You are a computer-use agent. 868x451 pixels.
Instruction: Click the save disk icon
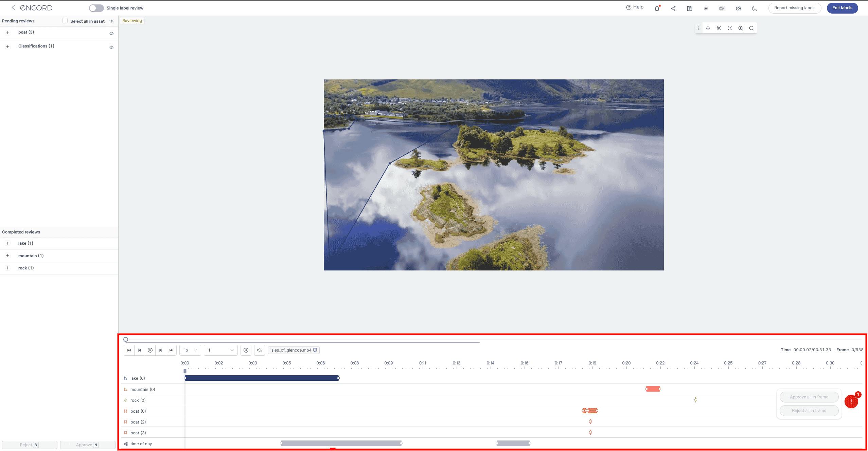[689, 8]
